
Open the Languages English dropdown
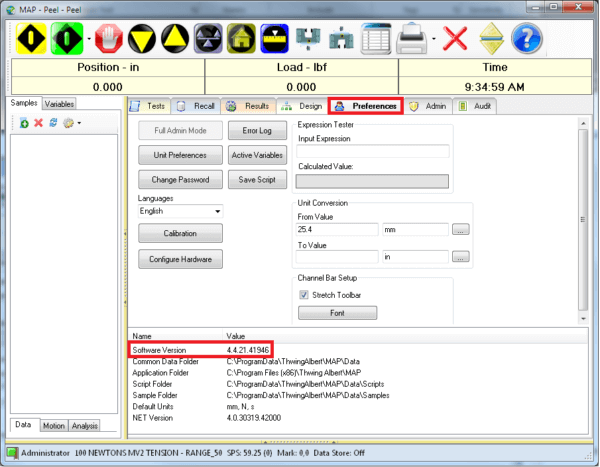click(x=180, y=211)
